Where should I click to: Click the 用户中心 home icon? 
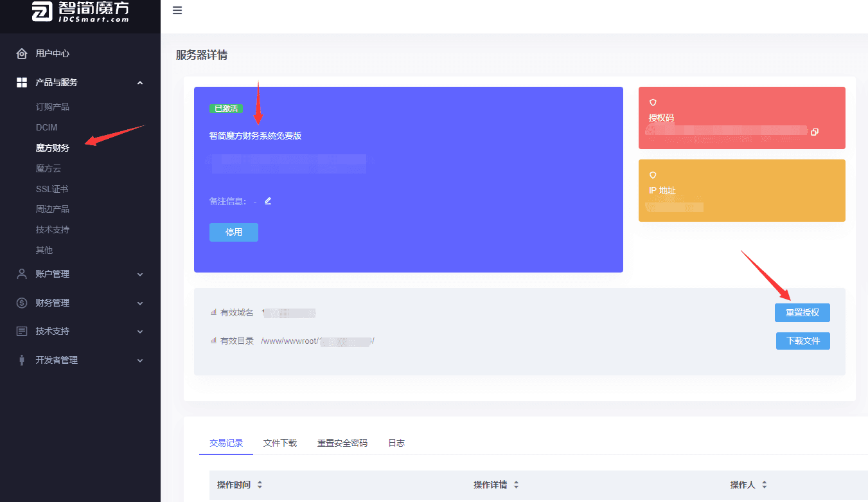coord(22,54)
